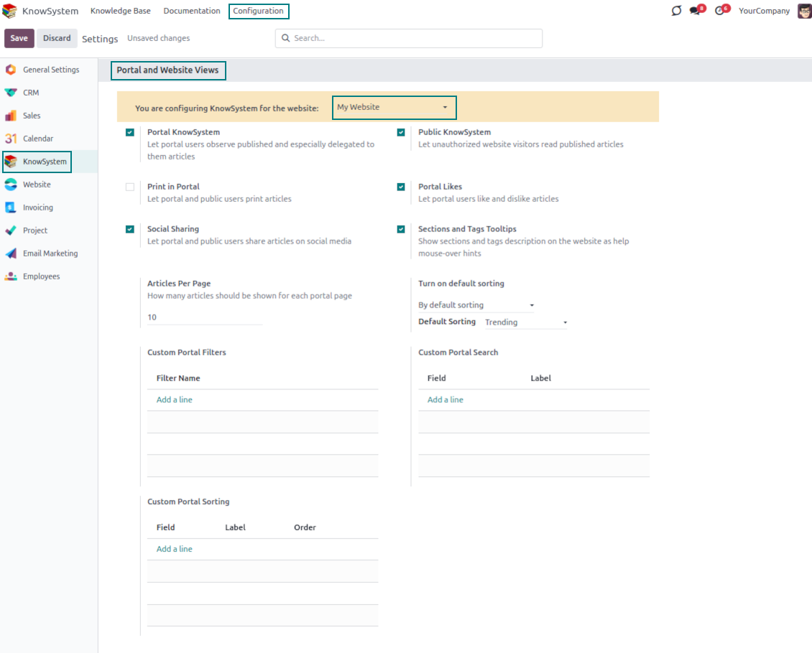Image resolution: width=812 pixels, height=653 pixels.
Task: Disable the Portal Likes checkbox
Action: [401, 187]
